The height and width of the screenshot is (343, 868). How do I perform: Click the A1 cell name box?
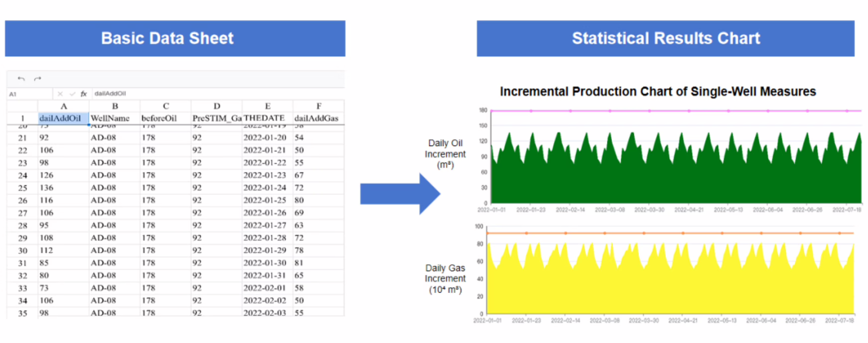[29, 94]
